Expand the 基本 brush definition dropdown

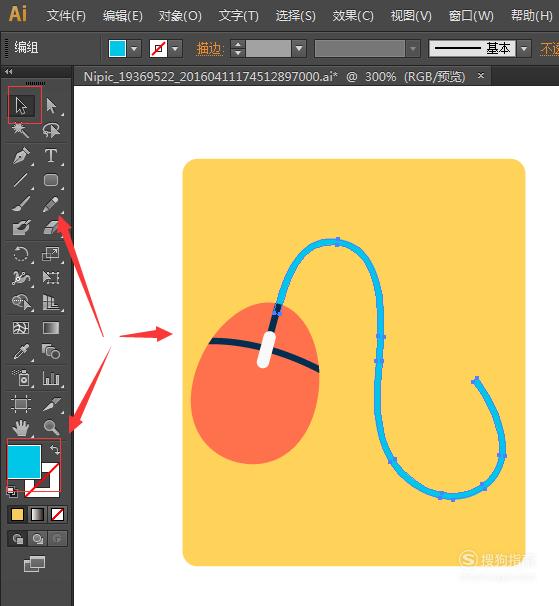click(524, 49)
